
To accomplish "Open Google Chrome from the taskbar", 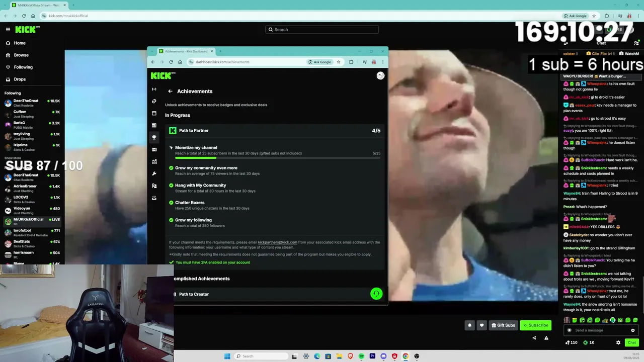I will 406,356.
